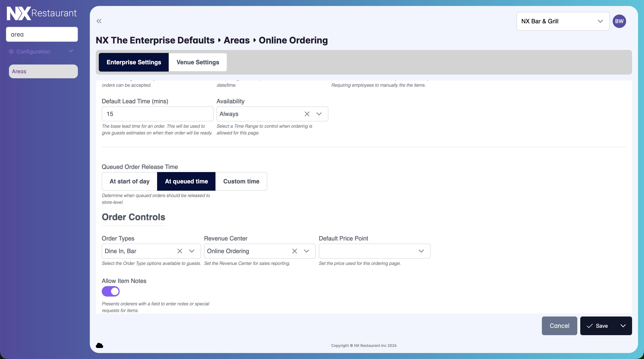This screenshot has height=359, width=644.
Task: Clear Revenue Center selection with X
Action: (294, 251)
